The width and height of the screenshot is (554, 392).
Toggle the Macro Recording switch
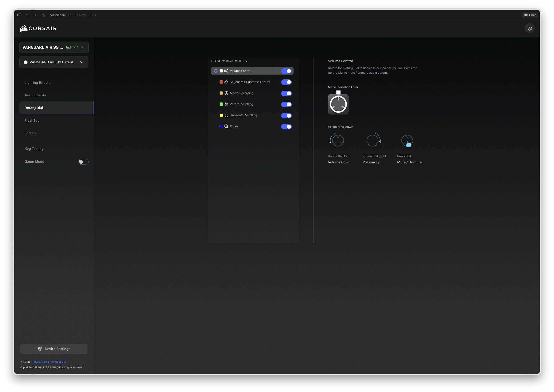point(286,93)
